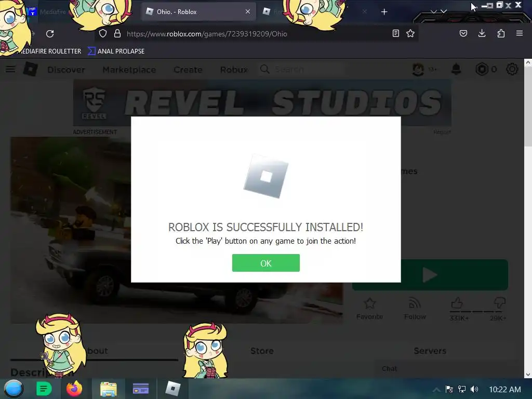Open the ANAL PROLAPSE bookmark

[116, 51]
